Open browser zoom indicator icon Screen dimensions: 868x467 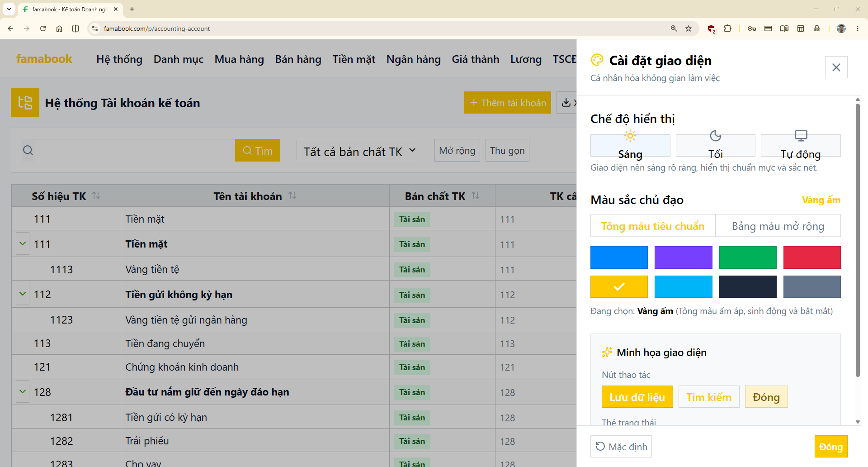click(674, 29)
